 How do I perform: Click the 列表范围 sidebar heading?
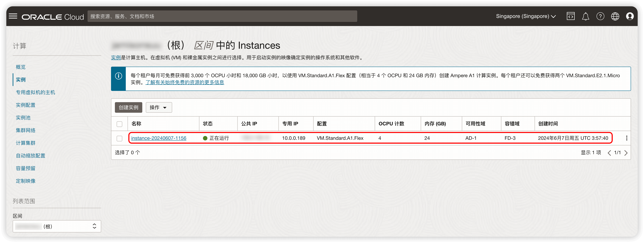tap(24, 201)
